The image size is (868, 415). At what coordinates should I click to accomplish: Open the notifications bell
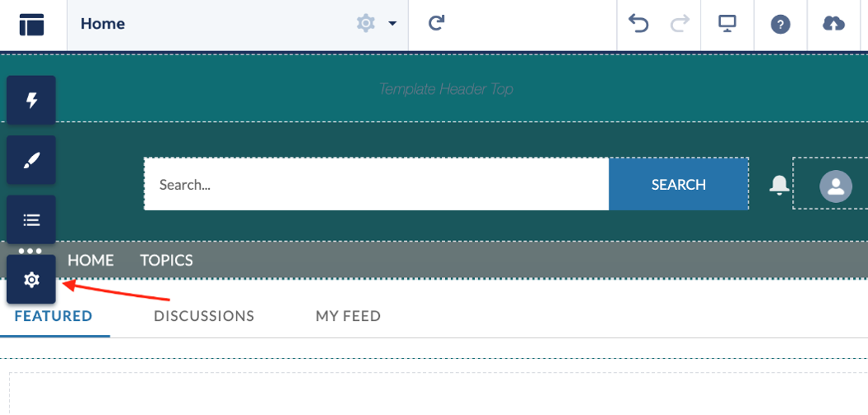point(779,185)
